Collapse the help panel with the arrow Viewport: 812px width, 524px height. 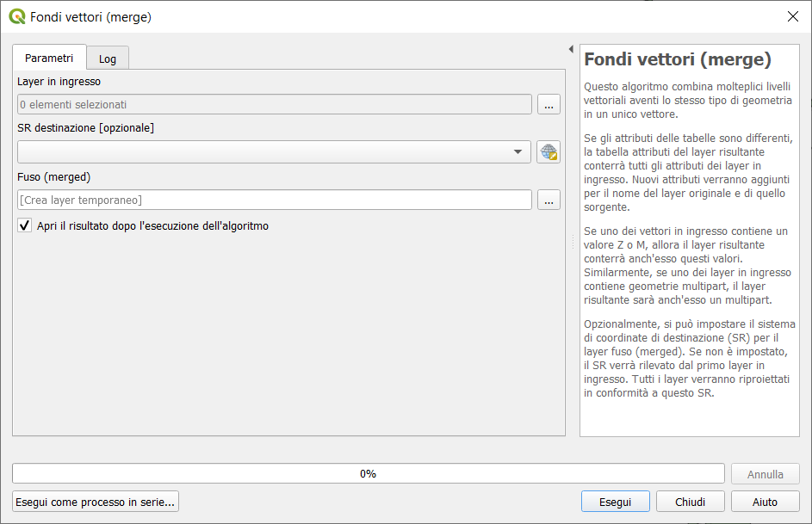click(572, 49)
